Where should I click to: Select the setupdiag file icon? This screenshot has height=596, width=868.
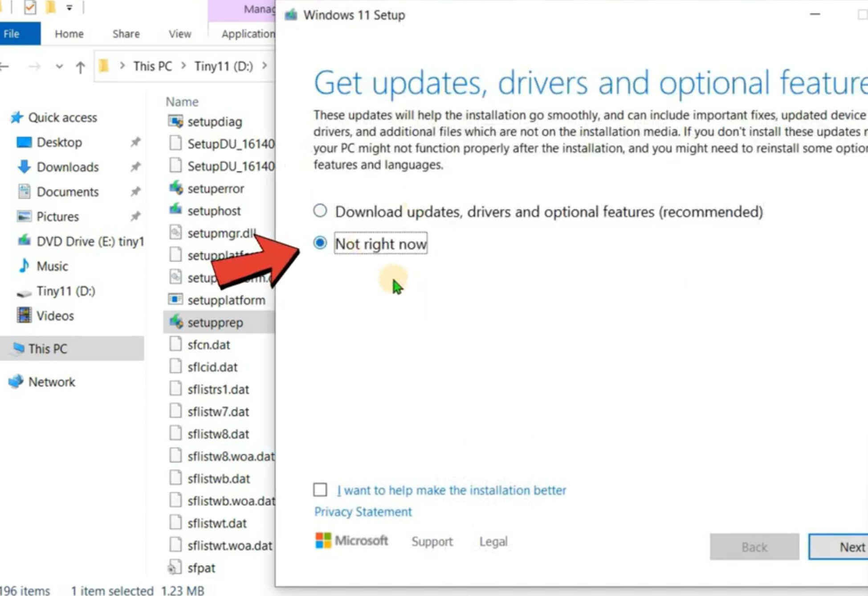[175, 121]
